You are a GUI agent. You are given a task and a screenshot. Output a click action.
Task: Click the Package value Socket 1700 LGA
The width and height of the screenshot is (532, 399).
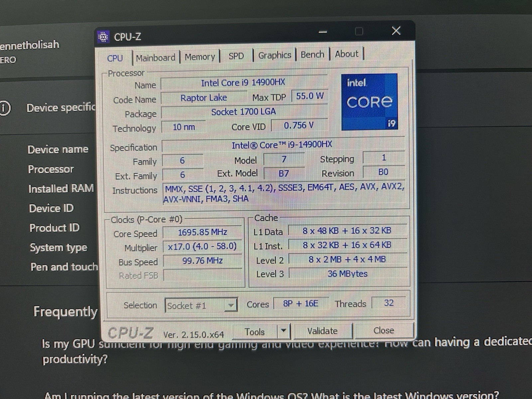[244, 112]
